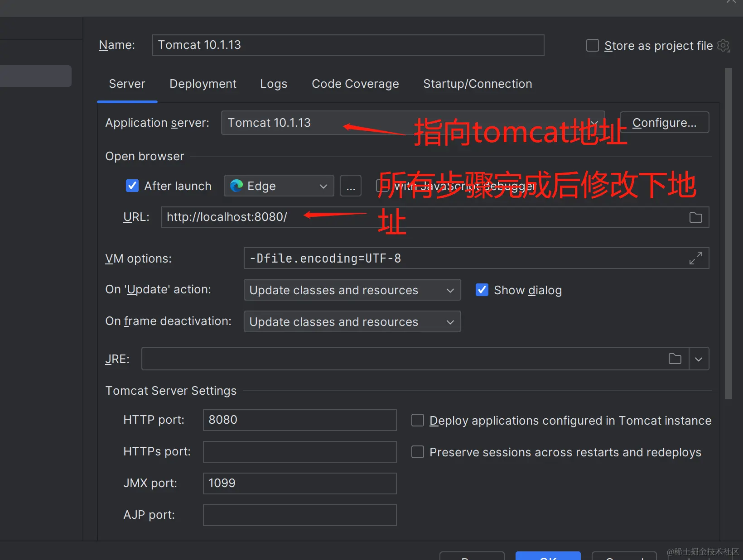Viewport: 743px width, 560px height.
Task: Browse for a JRE with the folder icon
Action: (675, 359)
